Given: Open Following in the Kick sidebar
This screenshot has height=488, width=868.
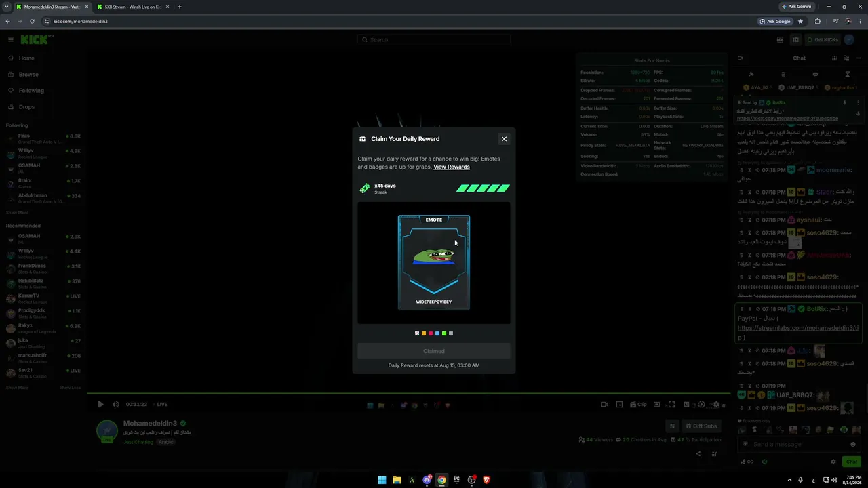Looking at the screenshot, I should tap(31, 91).
